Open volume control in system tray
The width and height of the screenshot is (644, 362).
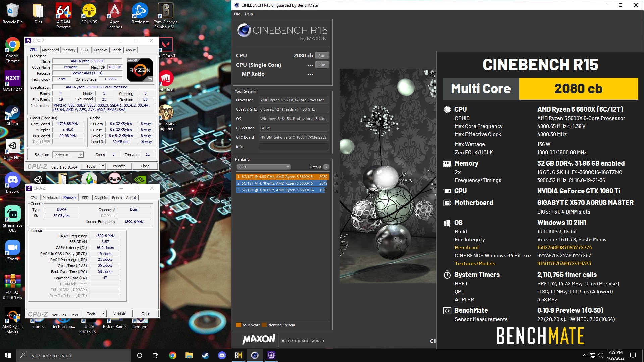click(x=600, y=355)
